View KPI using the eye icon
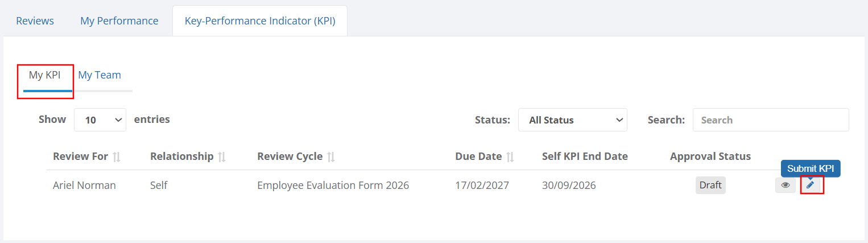 pyautogui.click(x=786, y=185)
